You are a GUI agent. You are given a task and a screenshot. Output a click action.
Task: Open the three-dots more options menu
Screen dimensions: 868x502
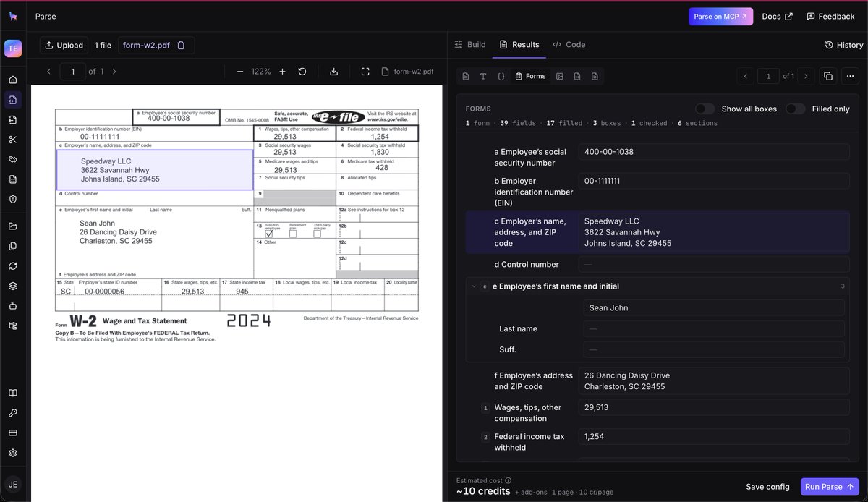point(850,76)
